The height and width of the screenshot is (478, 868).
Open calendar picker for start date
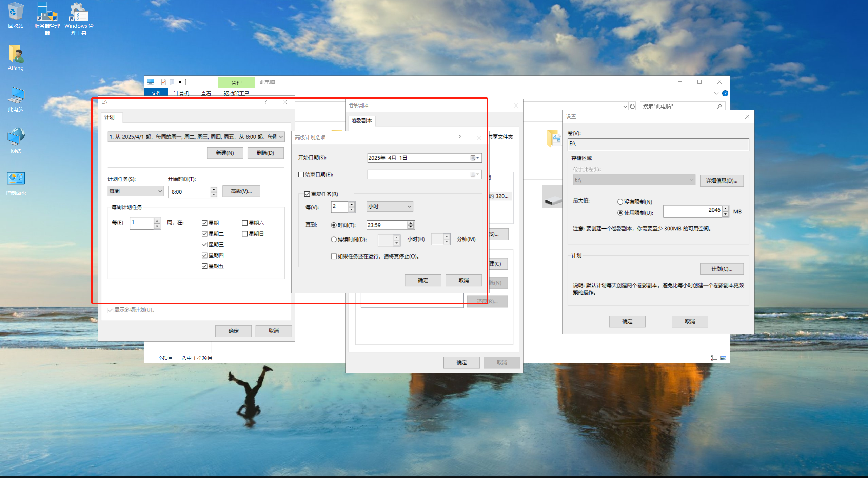[x=475, y=158]
